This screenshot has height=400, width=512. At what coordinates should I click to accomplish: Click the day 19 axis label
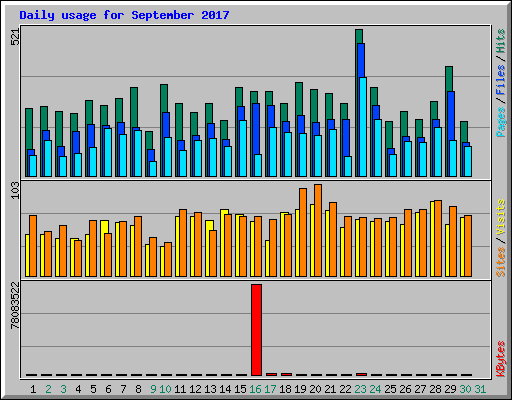pos(300,389)
